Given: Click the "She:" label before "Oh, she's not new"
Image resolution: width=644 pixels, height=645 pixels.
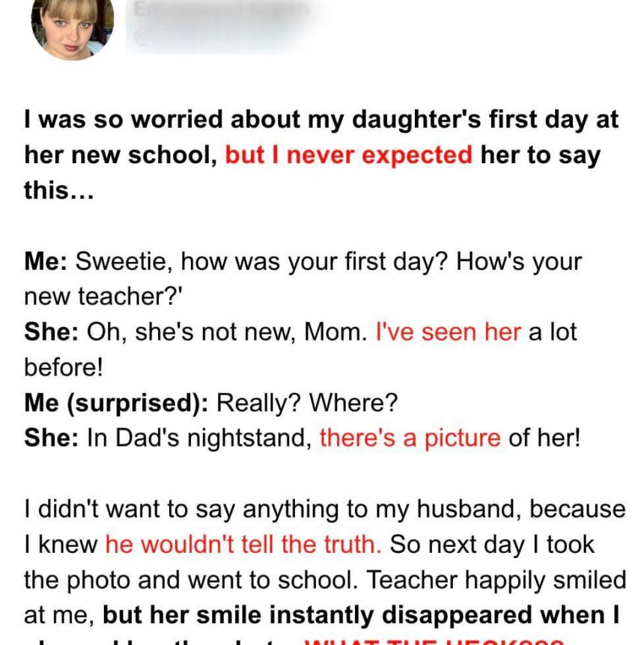Looking at the screenshot, I should (52, 332).
